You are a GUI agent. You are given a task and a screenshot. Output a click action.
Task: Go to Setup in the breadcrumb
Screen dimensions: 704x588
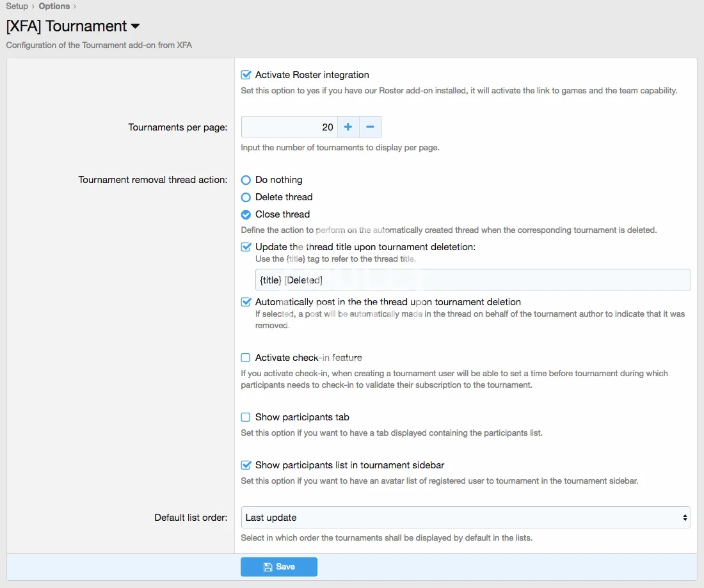[x=17, y=6]
